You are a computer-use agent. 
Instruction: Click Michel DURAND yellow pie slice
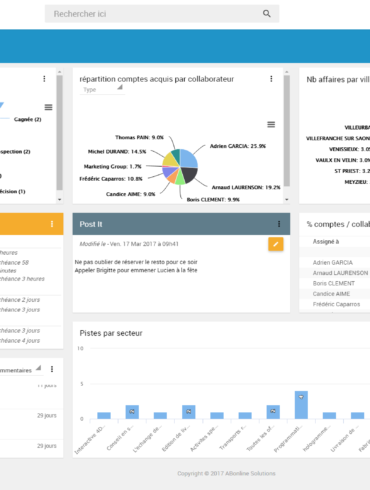coord(169,160)
